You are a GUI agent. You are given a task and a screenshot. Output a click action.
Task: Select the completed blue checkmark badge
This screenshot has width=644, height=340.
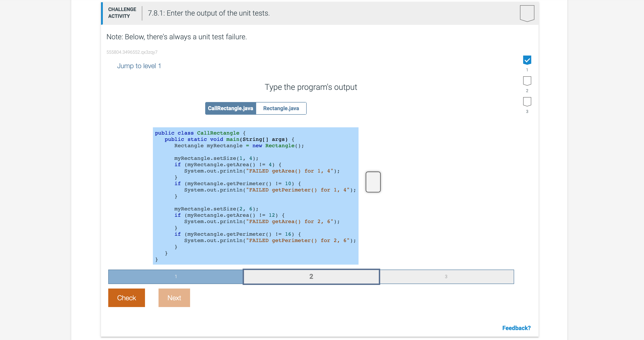pos(527,60)
